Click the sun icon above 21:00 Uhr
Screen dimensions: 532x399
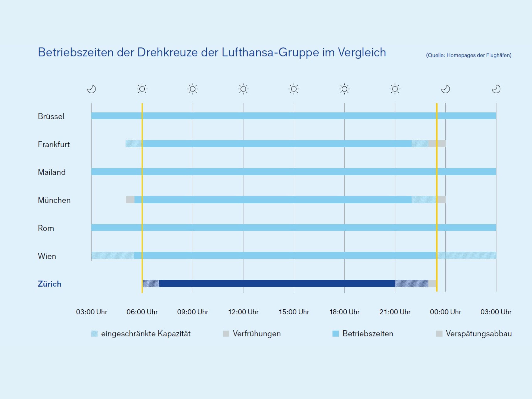[x=395, y=89]
